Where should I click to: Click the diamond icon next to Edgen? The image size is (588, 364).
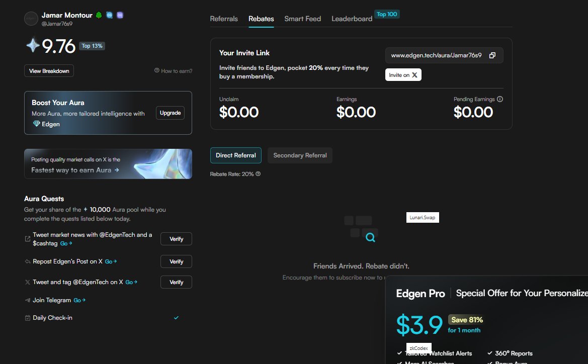tap(36, 124)
